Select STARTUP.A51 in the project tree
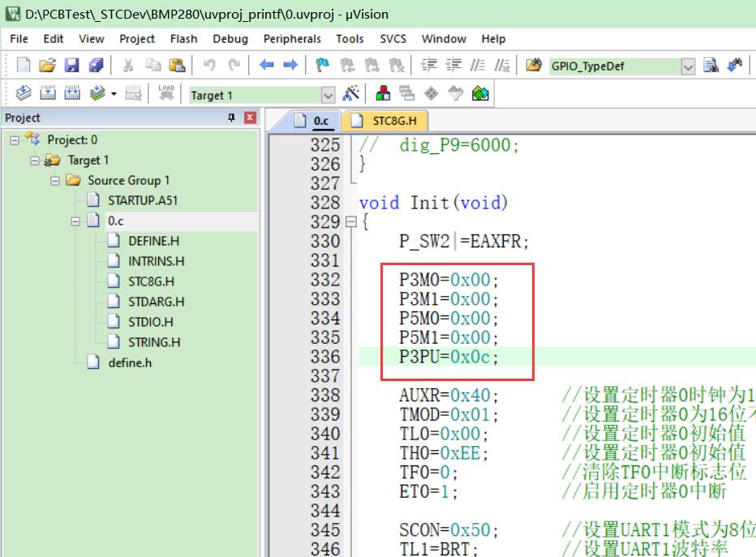 pyautogui.click(x=143, y=200)
